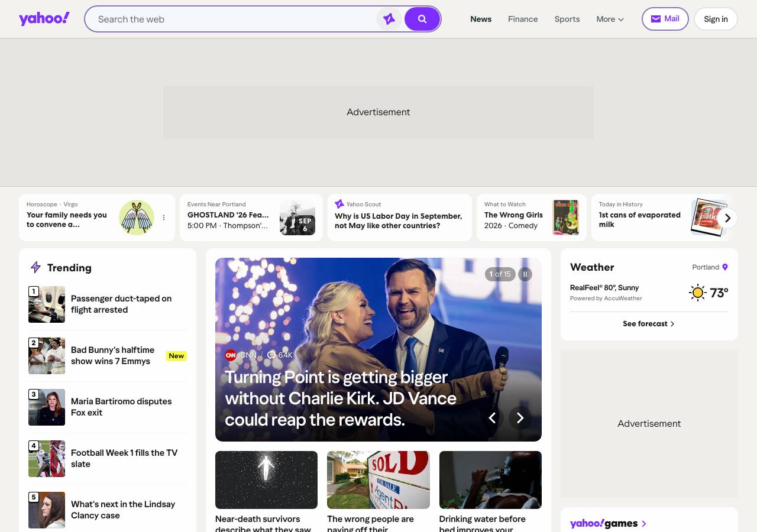Open the AI sparkle search assistant

click(x=389, y=19)
